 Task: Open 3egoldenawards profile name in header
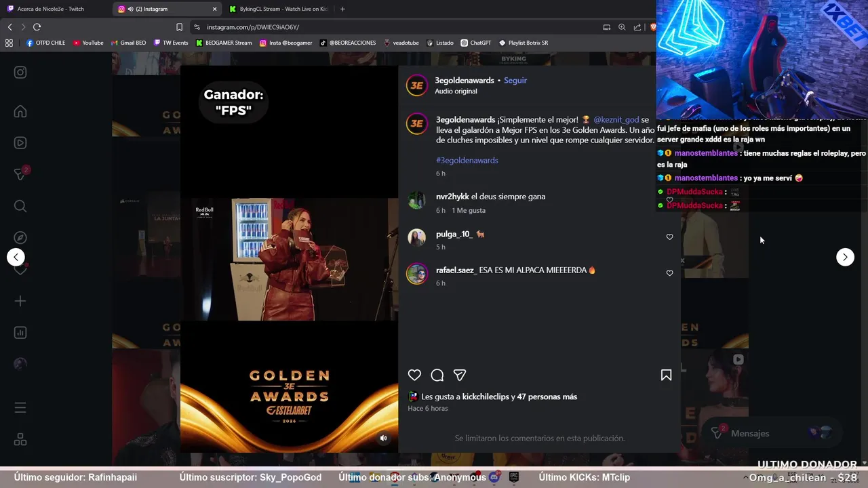(465, 80)
